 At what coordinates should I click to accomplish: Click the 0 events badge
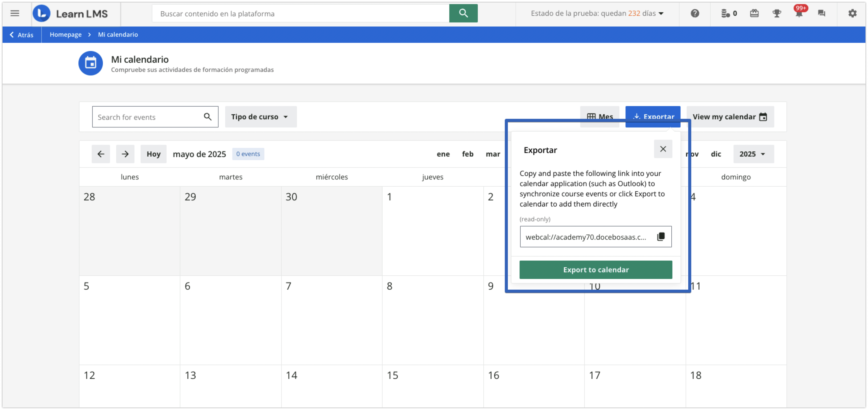248,154
